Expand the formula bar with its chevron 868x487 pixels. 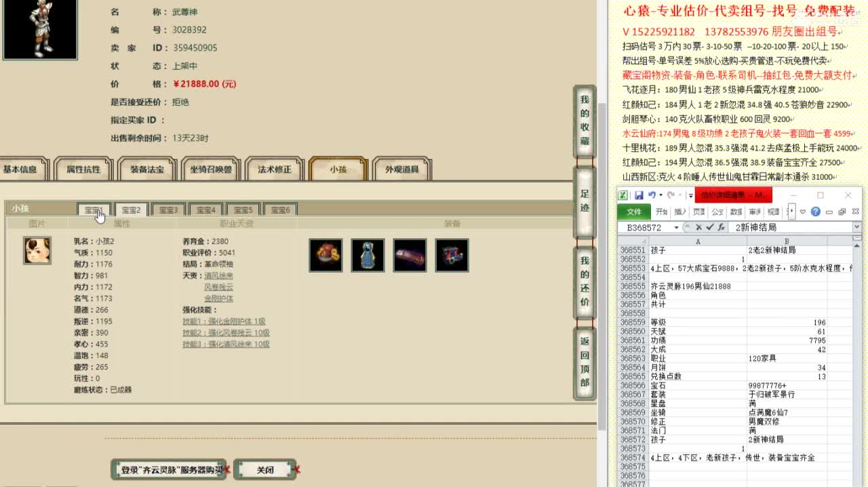pyautogui.click(x=857, y=227)
